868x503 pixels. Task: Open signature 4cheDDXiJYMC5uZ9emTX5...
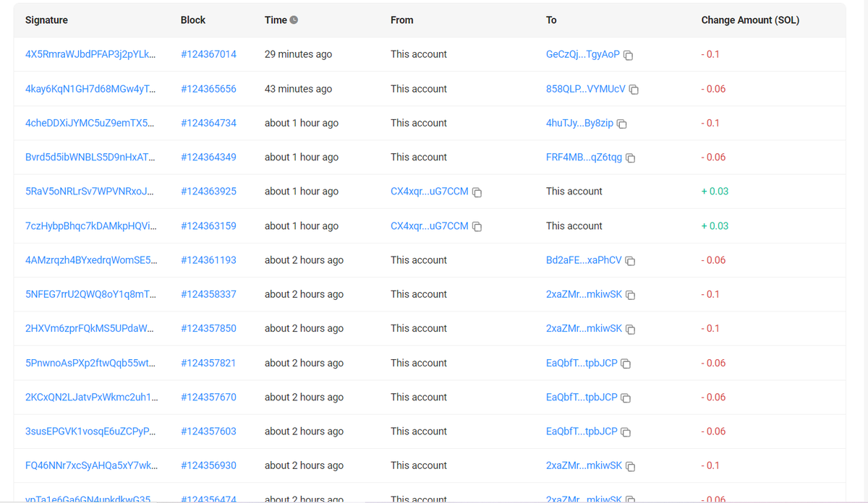pos(90,123)
